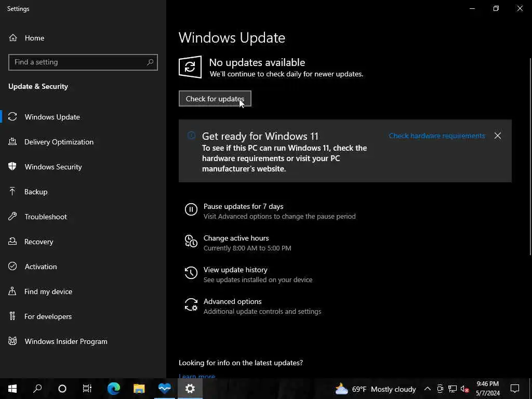Screen dimensions: 532x399
Task: Open Check hardware requirements link
Action: 436,136
